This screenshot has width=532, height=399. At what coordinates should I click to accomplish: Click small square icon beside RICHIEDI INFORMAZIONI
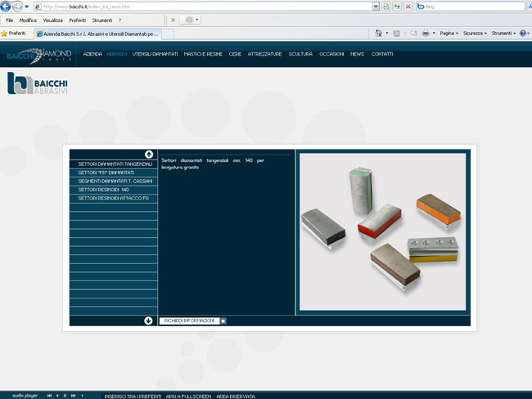tap(223, 321)
